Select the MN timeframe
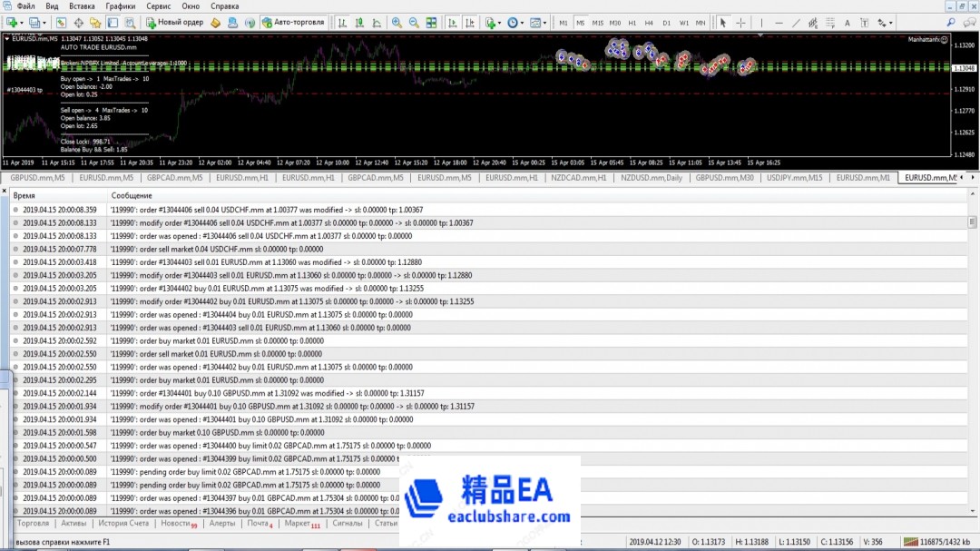The width and height of the screenshot is (980, 551). [x=701, y=23]
